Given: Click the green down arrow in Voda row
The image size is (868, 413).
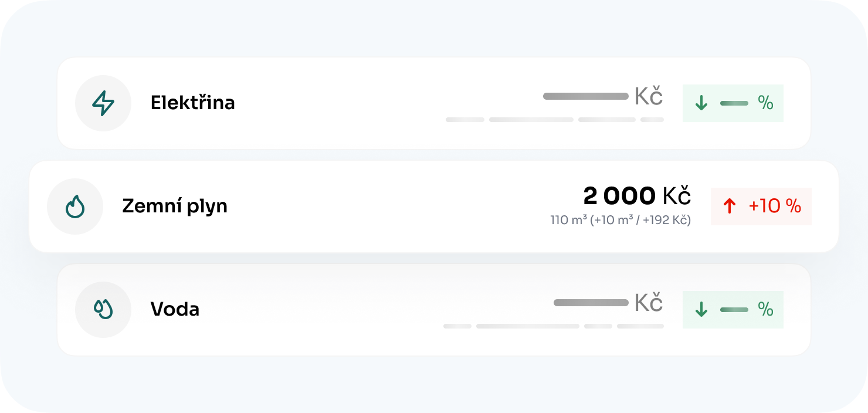Looking at the screenshot, I should [x=701, y=309].
